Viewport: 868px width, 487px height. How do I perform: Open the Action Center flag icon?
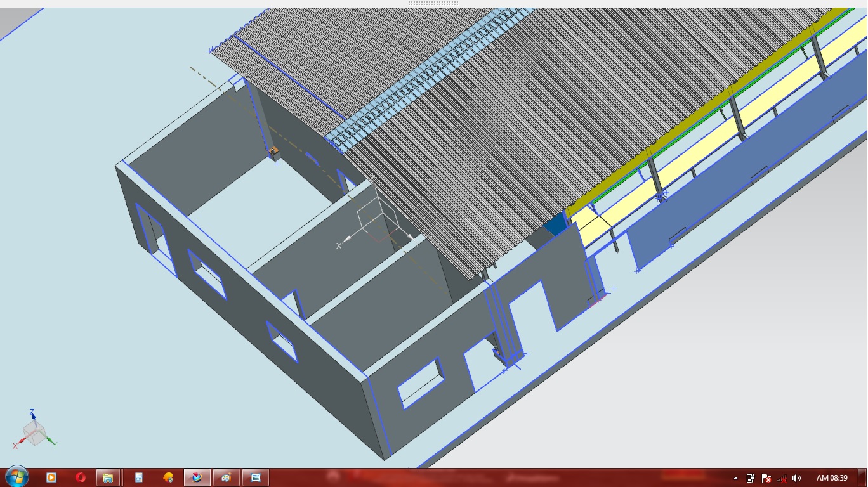click(766, 478)
